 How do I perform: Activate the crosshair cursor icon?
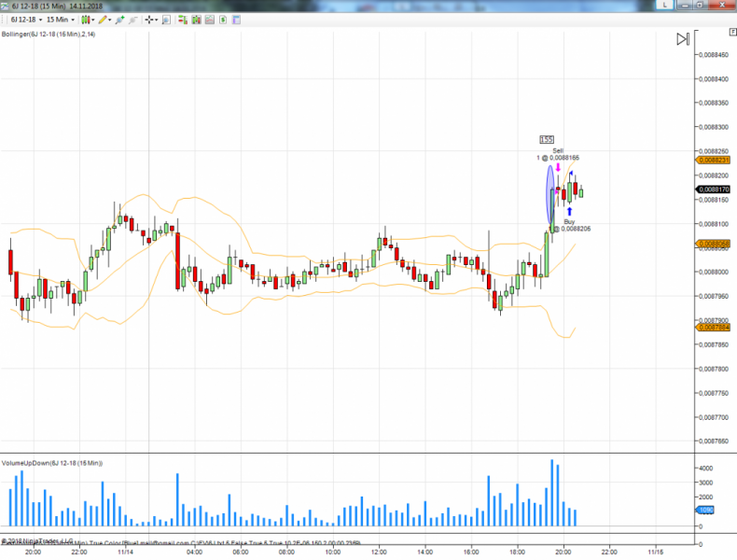149,20
